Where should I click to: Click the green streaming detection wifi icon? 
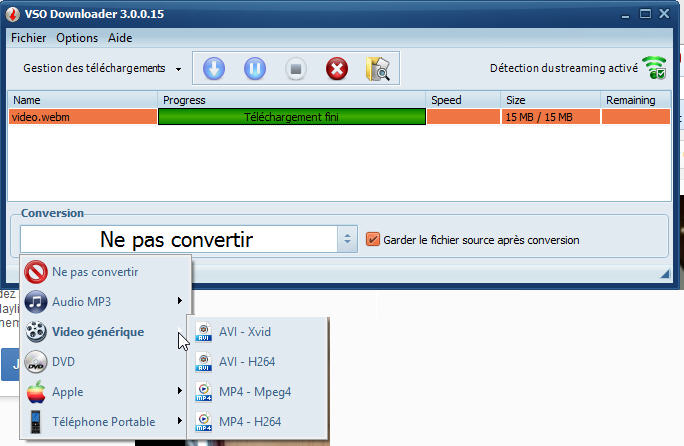pos(655,68)
